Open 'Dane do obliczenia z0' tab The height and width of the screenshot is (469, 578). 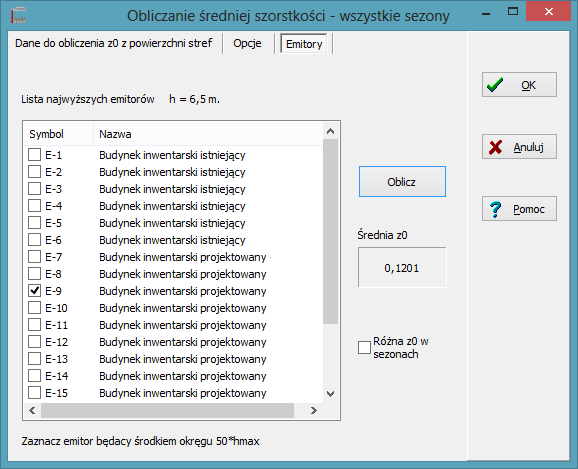(x=114, y=43)
